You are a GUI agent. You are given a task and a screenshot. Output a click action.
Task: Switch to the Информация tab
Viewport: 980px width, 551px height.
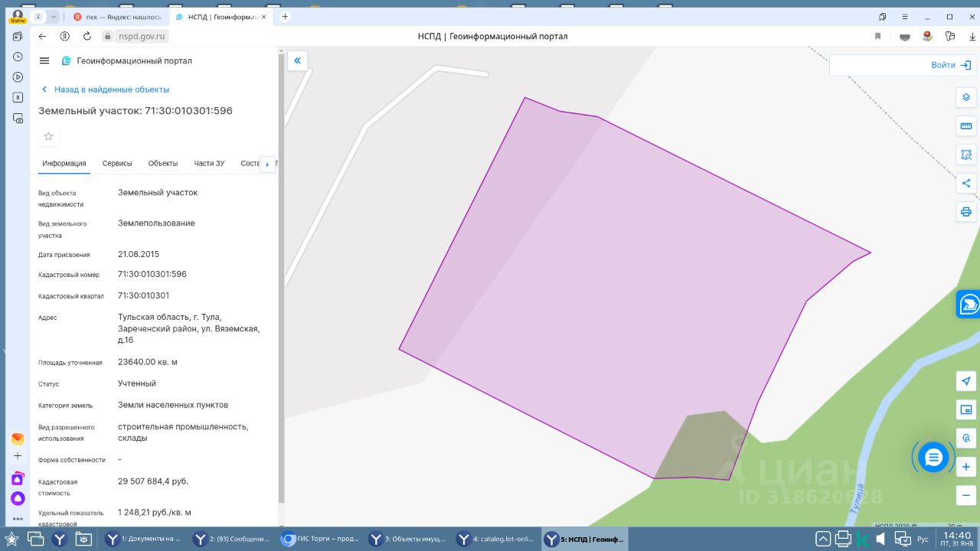[x=64, y=164]
